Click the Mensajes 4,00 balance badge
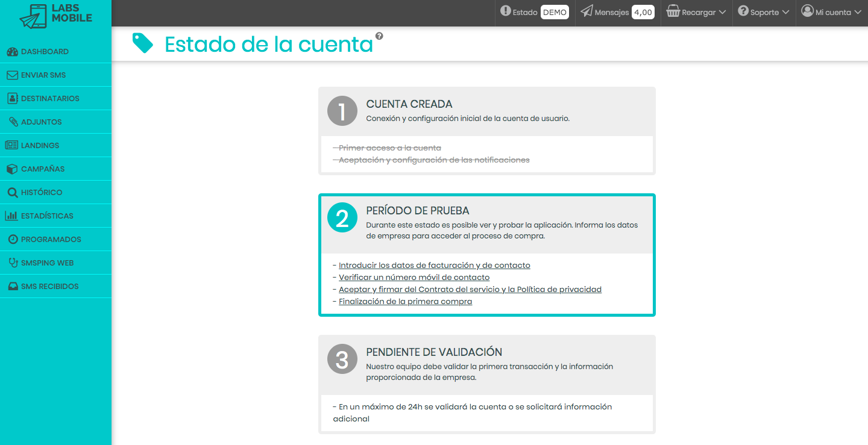Screen dimensions: 868x445 click(x=643, y=12)
